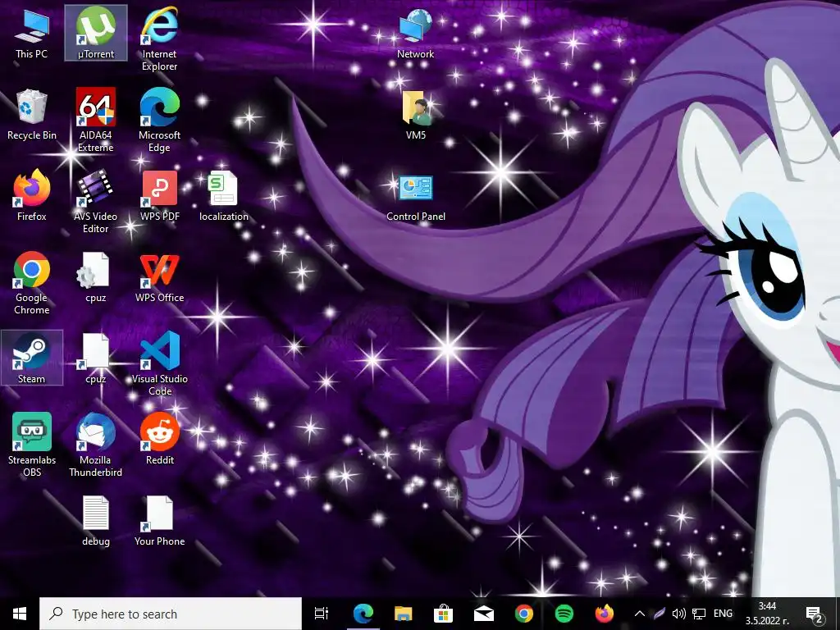Select the WPS PDF shortcut
The image size is (840, 630).
[x=160, y=196]
